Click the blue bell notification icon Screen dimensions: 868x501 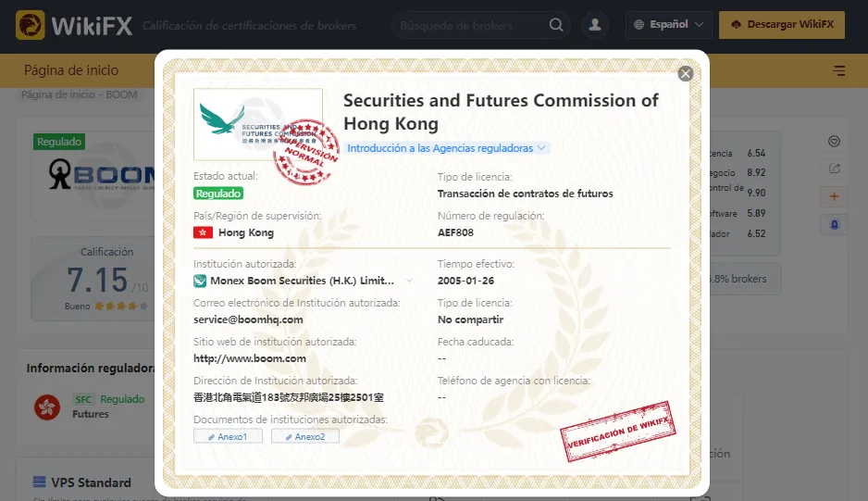[x=835, y=224]
